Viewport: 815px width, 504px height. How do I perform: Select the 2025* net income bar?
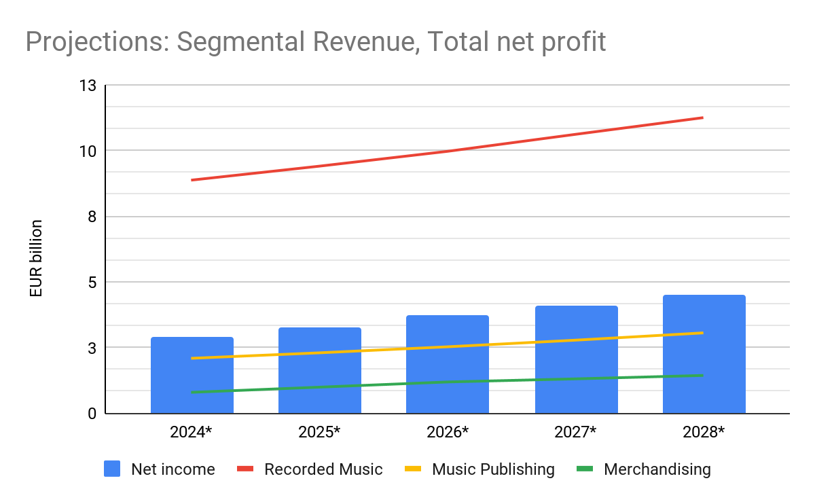tap(320, 370)
